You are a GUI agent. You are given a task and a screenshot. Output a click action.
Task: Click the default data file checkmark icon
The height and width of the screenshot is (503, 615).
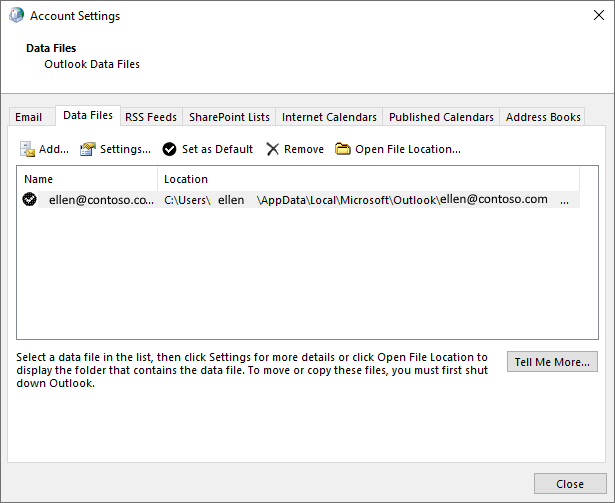click(29, 199)
